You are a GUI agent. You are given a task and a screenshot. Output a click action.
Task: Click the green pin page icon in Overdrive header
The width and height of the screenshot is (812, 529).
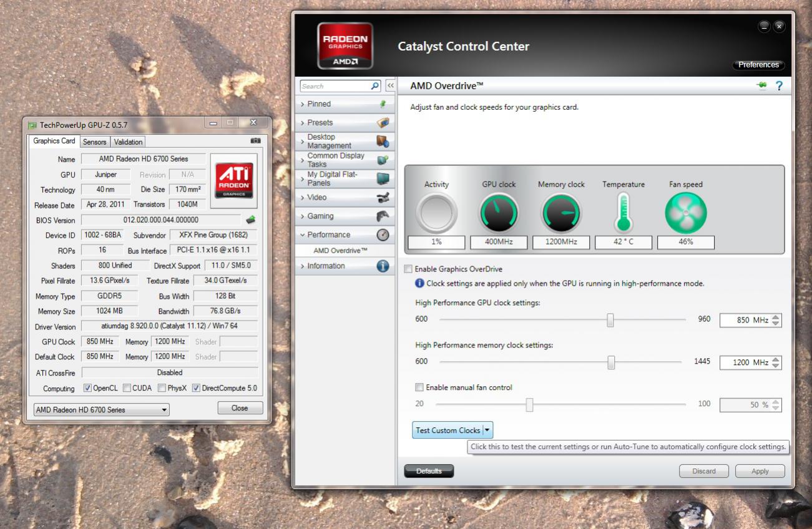click(761, 86)
